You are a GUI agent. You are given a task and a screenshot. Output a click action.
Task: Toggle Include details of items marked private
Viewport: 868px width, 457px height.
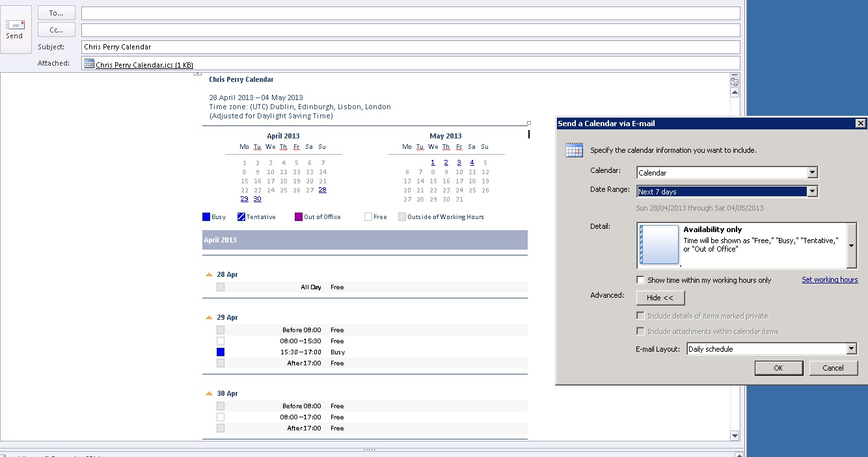641,316
